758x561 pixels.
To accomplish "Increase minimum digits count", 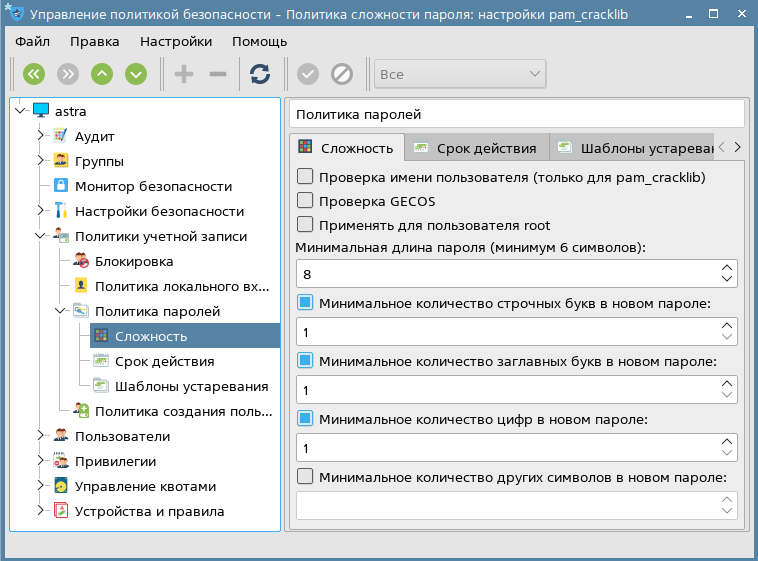I will [727, 442].
